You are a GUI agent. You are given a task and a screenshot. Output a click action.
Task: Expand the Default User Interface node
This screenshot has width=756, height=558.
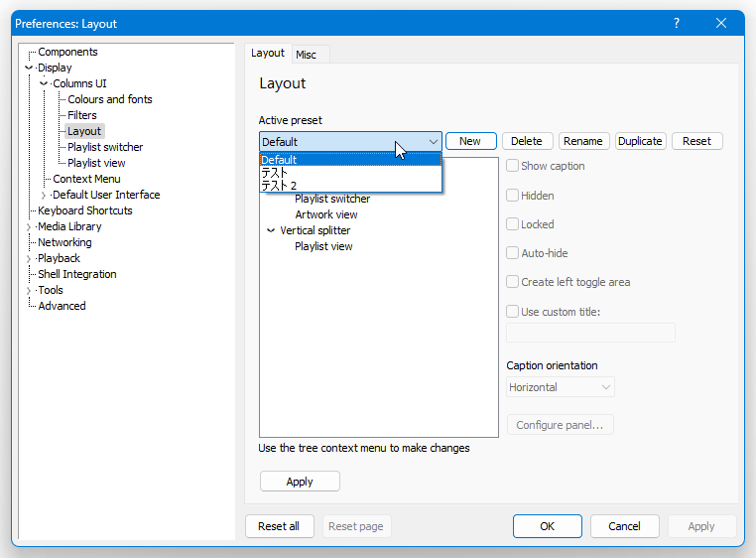pos(44,195)
